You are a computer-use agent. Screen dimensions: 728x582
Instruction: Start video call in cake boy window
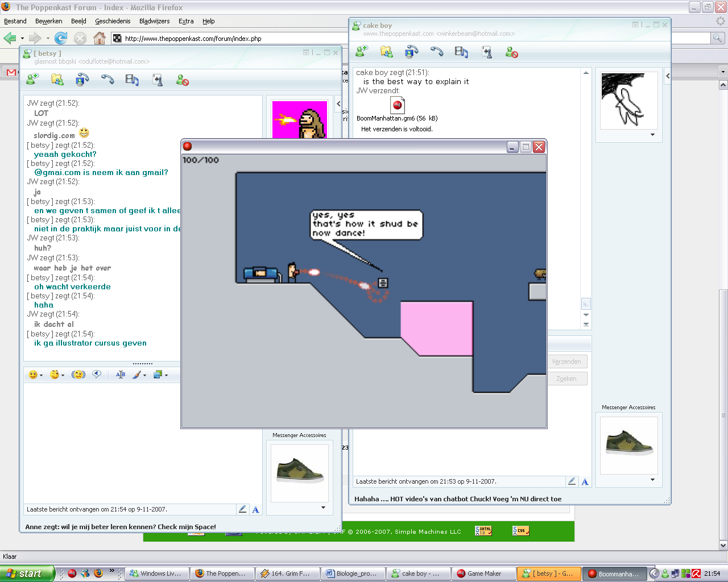click(x=412, y=52)
